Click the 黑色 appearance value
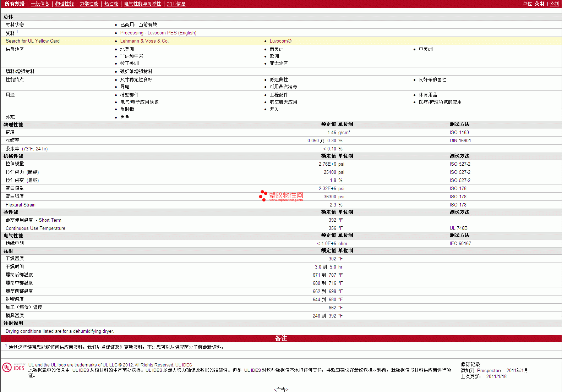 coord(125,117)
